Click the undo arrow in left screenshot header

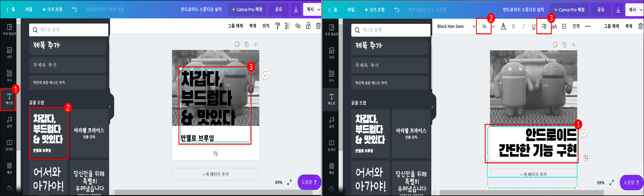pos(75,9)
